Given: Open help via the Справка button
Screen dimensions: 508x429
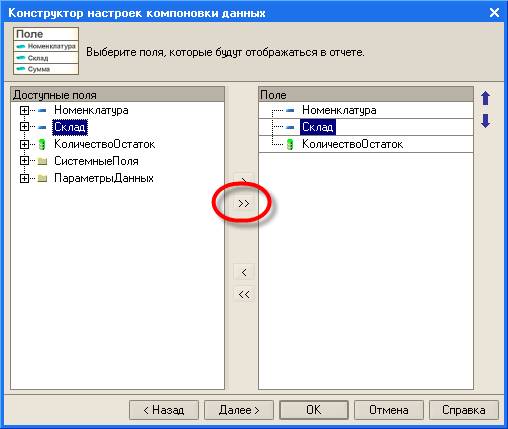Looking at the screenshot, I should pos(464,410).
